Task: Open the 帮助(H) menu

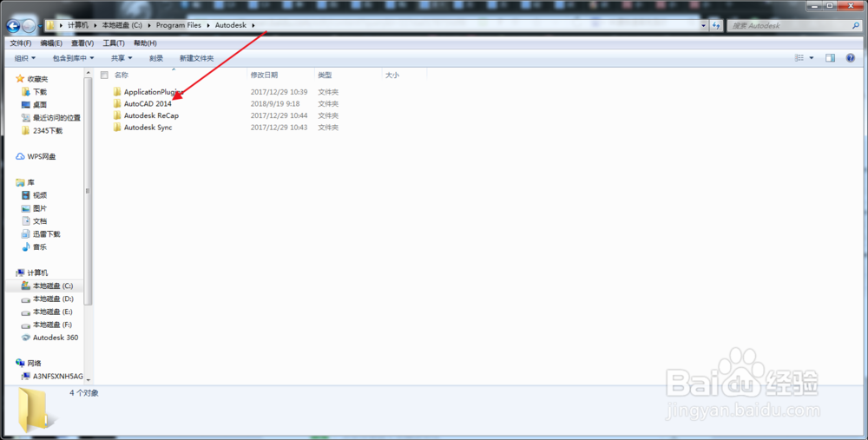Action: coord(145,43)
